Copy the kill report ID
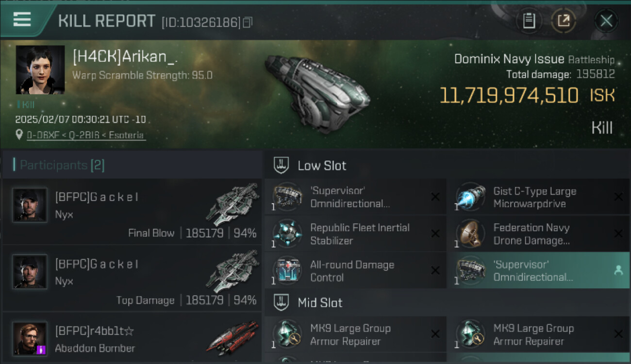Viewport: 631px width, 364px height. click(248, 22)
